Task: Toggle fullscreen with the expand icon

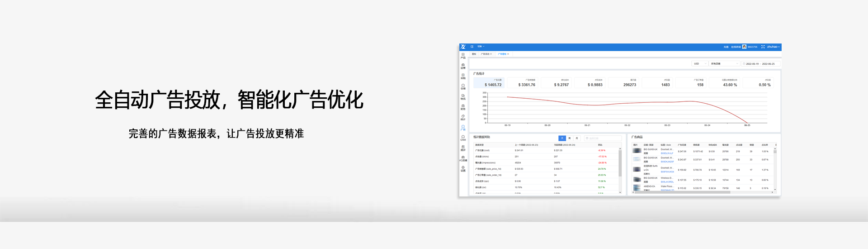Action: point(763,47)
